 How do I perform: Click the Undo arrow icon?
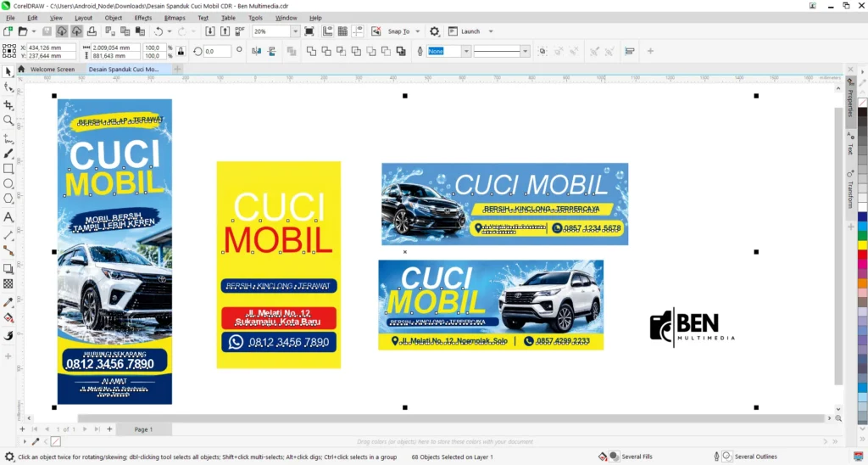click(x=159, y=31)
